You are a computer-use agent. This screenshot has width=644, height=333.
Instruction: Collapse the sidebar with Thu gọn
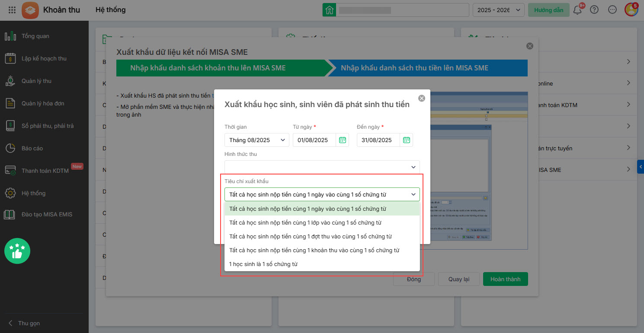click(x=24, y=323)
